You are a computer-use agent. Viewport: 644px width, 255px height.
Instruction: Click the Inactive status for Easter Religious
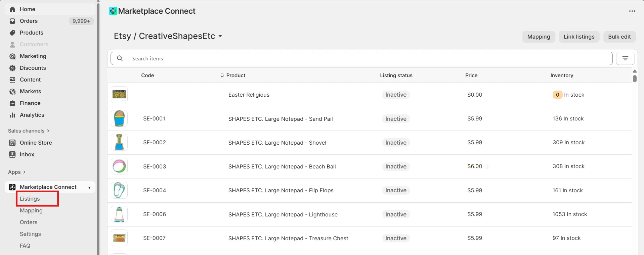(396, 95)
